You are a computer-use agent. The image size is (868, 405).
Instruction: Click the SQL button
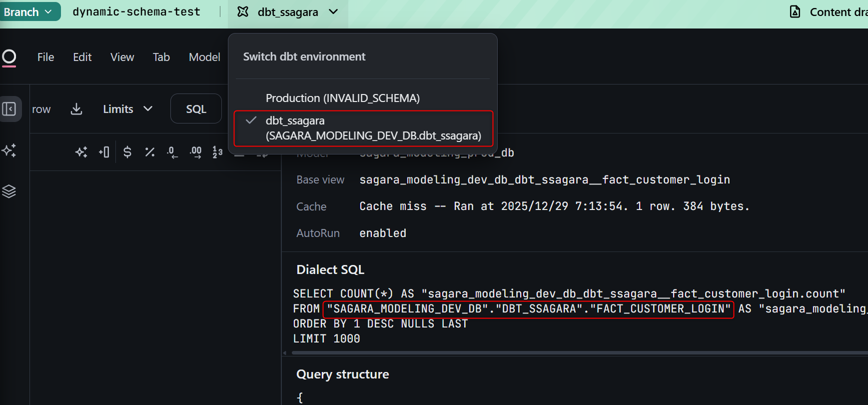(x=196, y=109)
